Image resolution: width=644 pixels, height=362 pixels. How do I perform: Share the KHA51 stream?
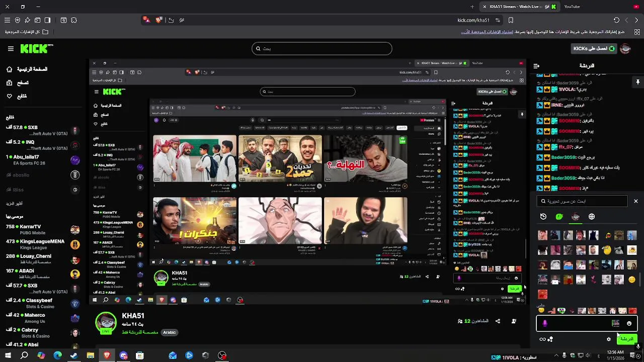pos(498,321)
